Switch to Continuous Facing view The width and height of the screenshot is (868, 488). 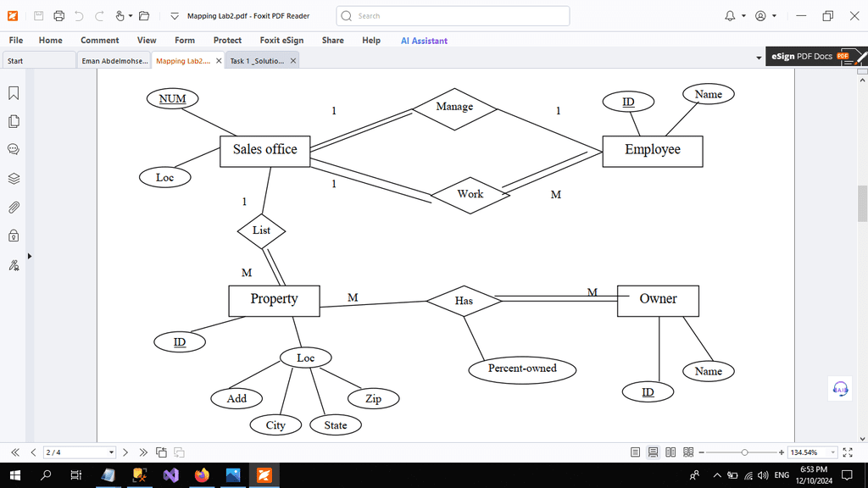[x=688, y=452]
